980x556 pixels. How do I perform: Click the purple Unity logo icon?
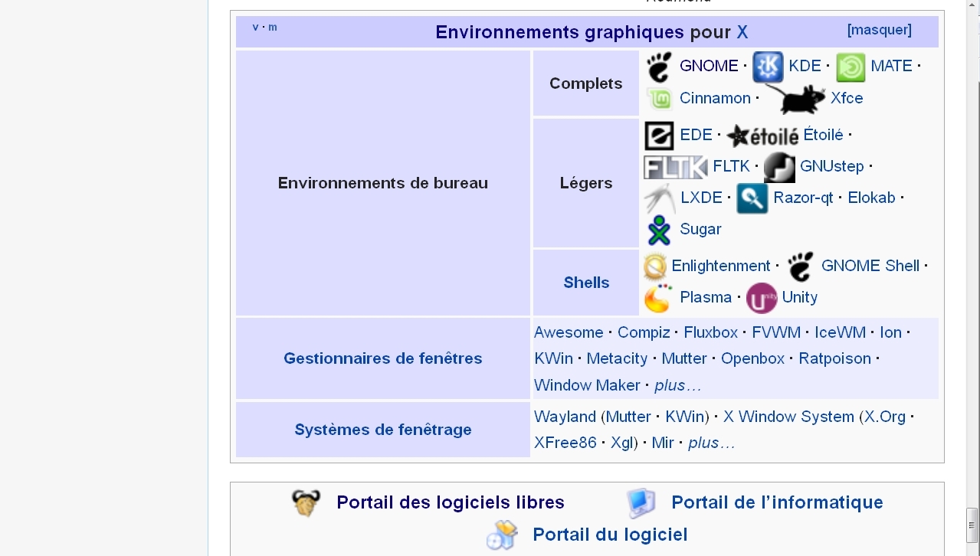761,298
